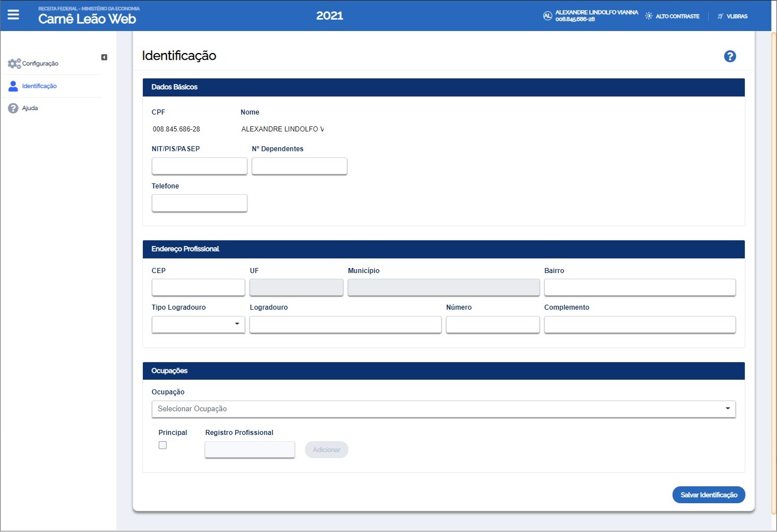
Task: Click the 2021 year label
Action: coord(330,16)
